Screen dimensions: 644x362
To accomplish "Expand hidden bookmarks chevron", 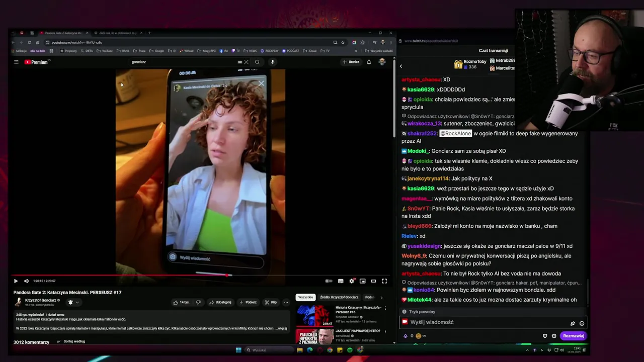I will (x=356, y=51).
